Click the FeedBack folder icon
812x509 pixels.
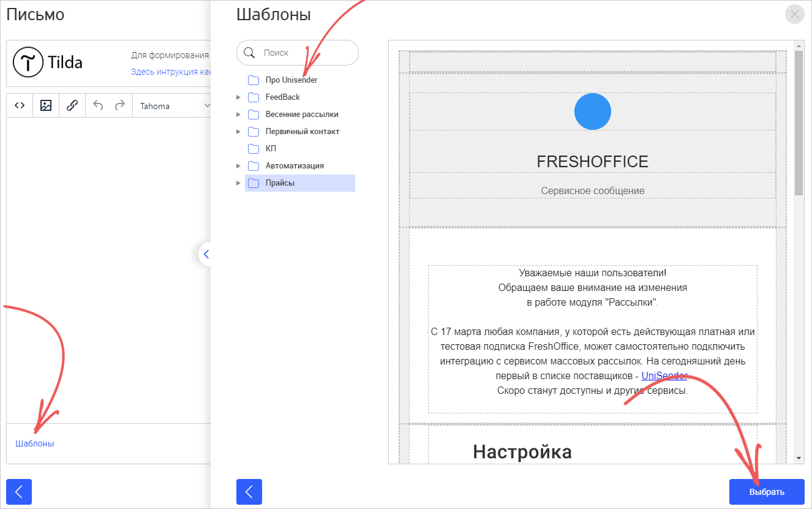[x=254, y=97]
